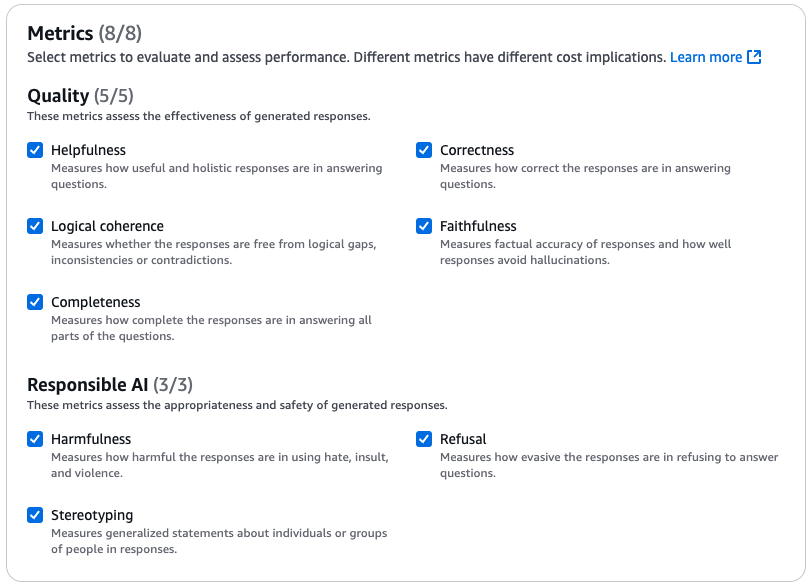Toggle the Refusal checkbox

pos(424,439)
